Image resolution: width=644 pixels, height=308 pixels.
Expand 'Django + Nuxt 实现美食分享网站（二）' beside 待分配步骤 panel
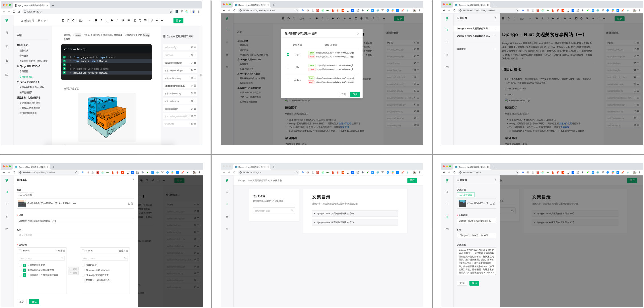coord(355,222)
